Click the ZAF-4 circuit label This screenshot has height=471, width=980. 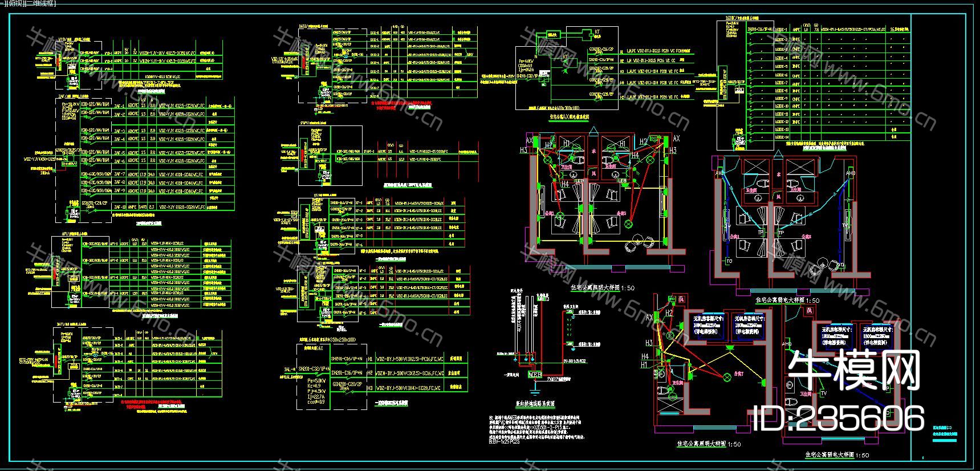pos(119,139)
